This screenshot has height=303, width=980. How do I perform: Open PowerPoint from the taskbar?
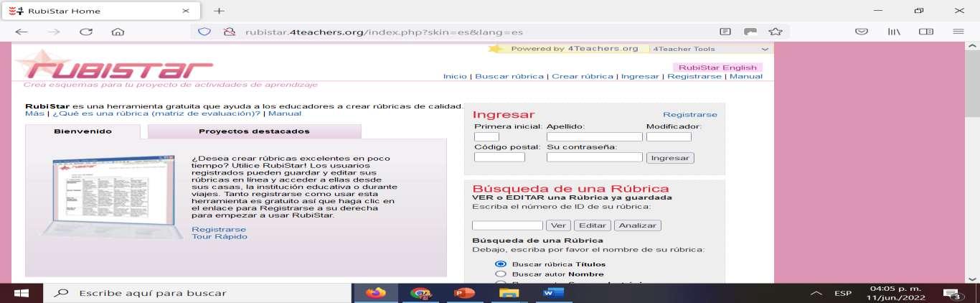pyautogui.click(x=464, y=293)
